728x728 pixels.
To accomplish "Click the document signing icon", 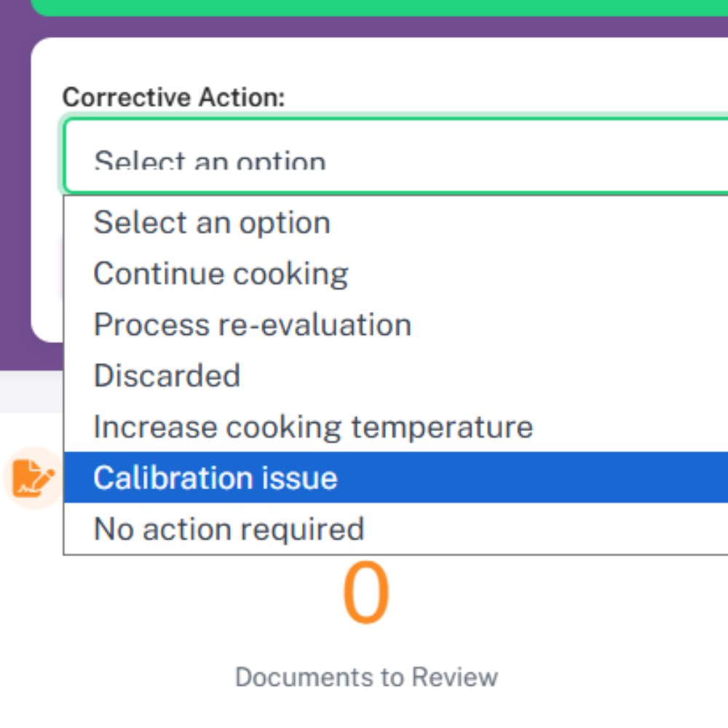I will 33,478.
